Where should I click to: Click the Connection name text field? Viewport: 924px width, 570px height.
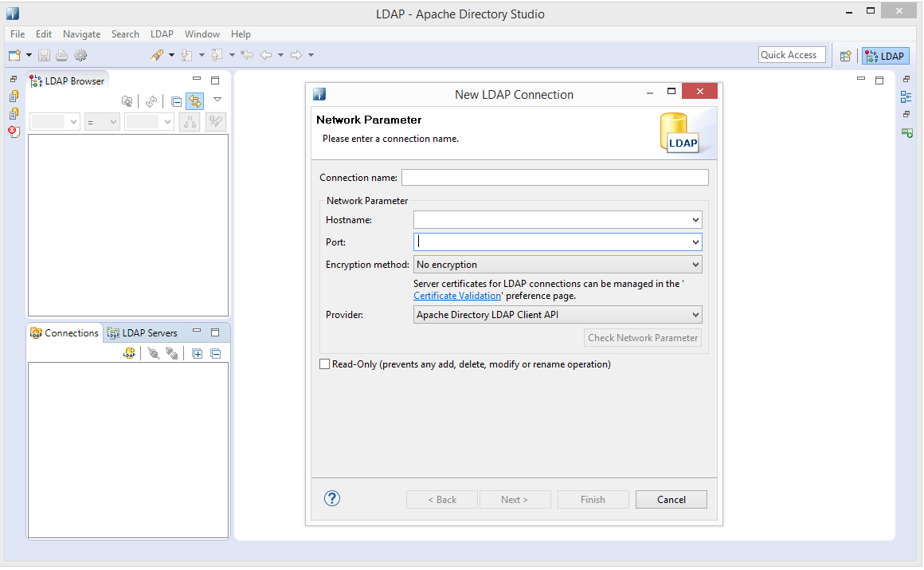pyautogui.click(x=554, y=178)
